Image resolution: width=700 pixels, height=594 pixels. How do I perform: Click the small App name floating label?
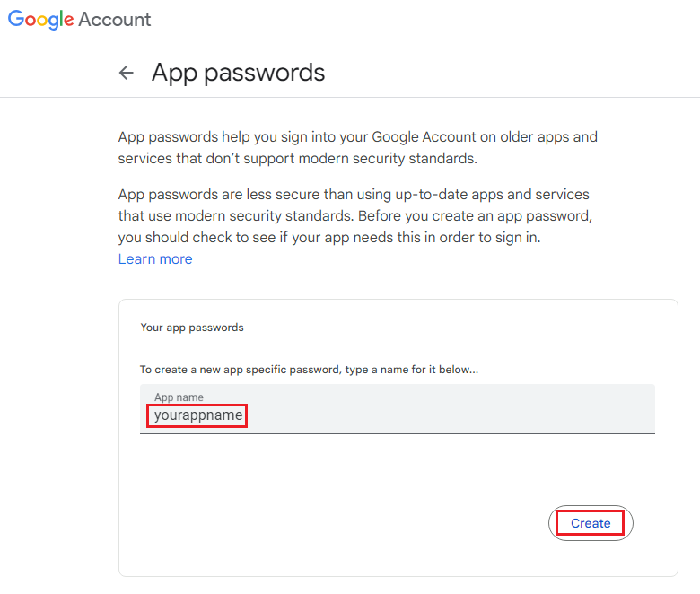click(x=179, y=397)
